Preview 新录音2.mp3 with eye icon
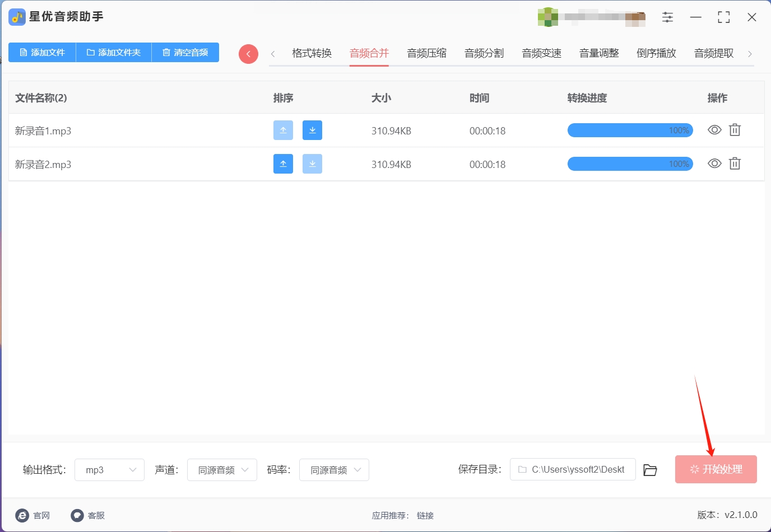The image size is (771, 532). click(x=714, y=164)
